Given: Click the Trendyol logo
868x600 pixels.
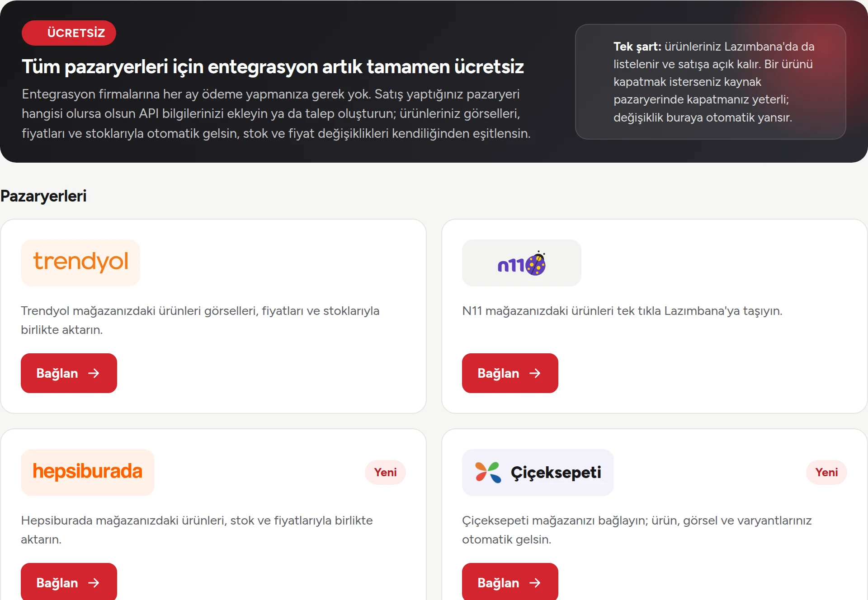Looking at the screenshot, I should click(80, 262).
